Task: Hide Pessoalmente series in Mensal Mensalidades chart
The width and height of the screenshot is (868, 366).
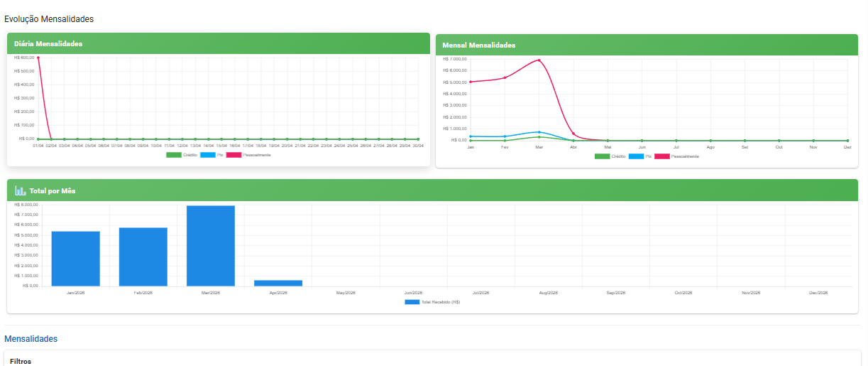Action: (x=662, y=156)
